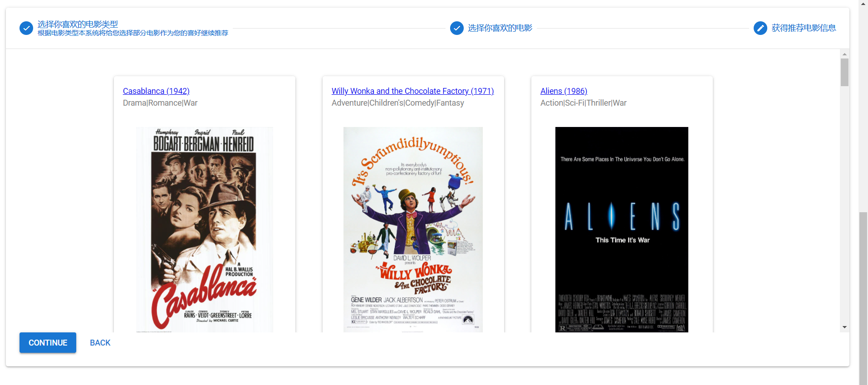Click the Drama|Romance|War genre text
This screenshot has width=868, height=385.
160,103
